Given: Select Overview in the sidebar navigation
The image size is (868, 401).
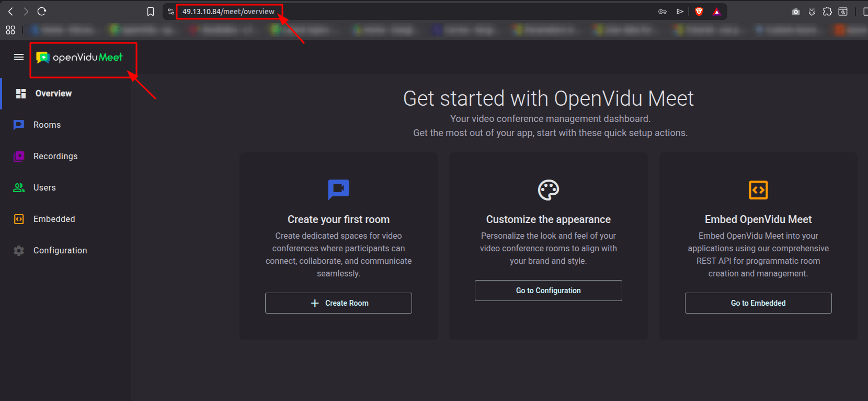Looking at the screenshot, I should [65, 94].
